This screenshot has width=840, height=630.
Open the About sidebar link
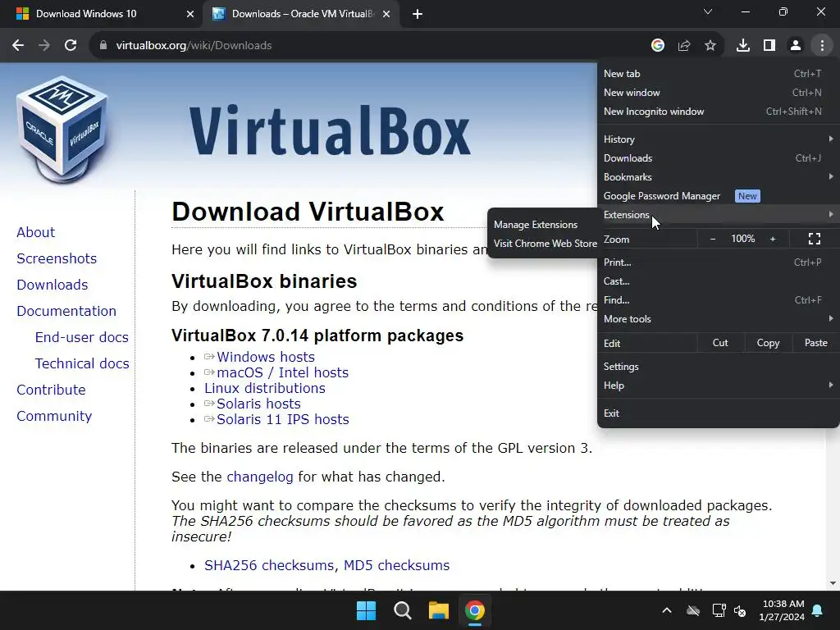tap(35, 232)
